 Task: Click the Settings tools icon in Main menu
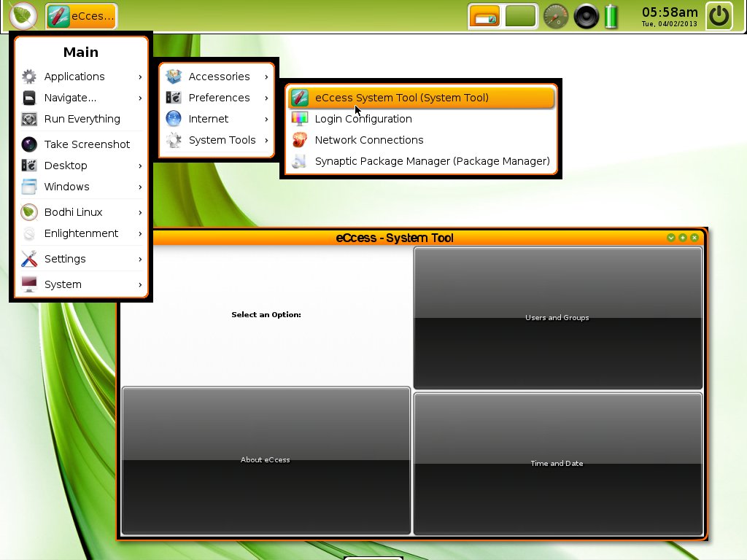(x=29, y=259)
